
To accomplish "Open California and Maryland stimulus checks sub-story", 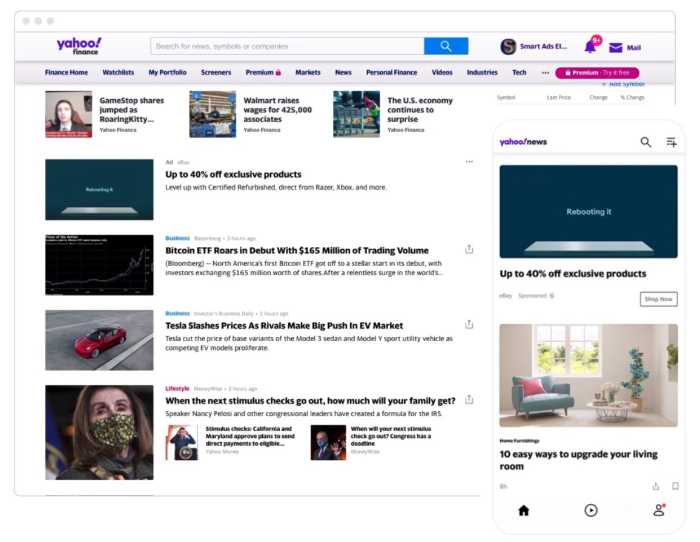I will coord(250,436).
